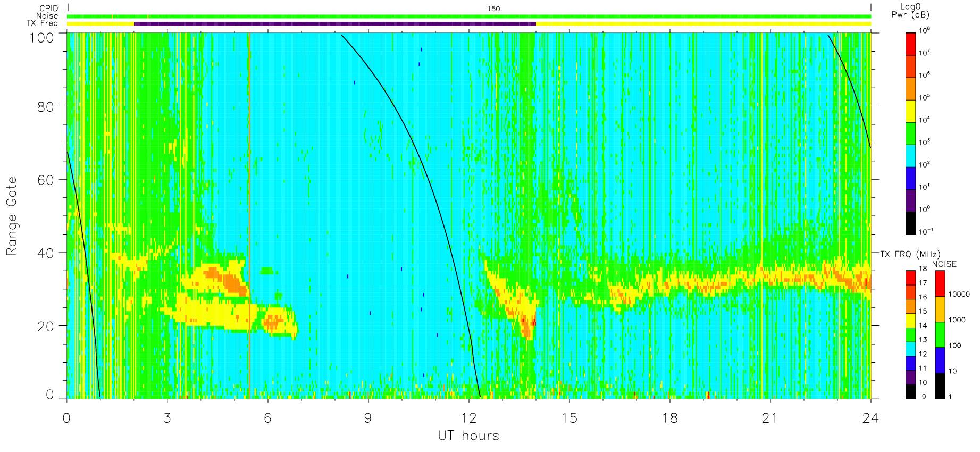The image size is (980, 452).
Task: Select the 'Noise' label beside the green bar
Action: 47,16
